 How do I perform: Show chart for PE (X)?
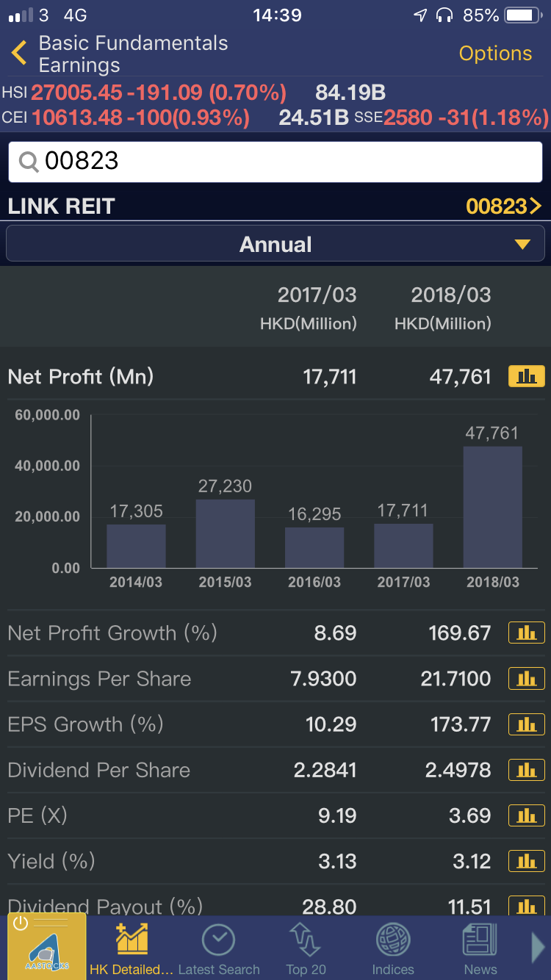pos(527,815)
